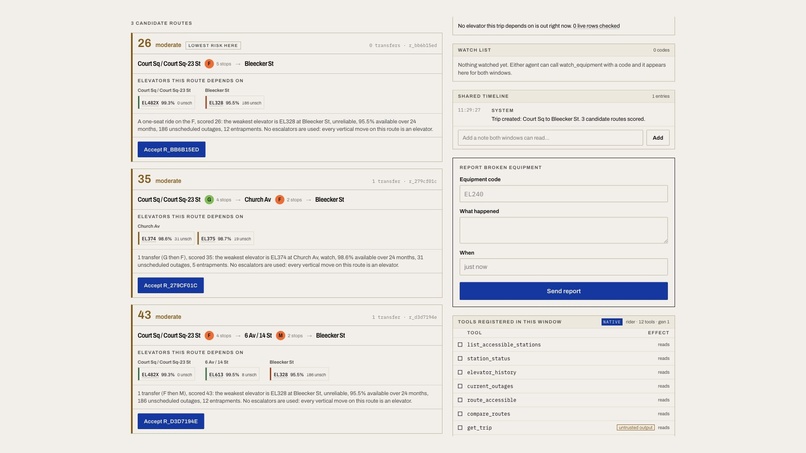Click the '6 Av / 14 St' transfer station name in route 43

tap(258, 335)
